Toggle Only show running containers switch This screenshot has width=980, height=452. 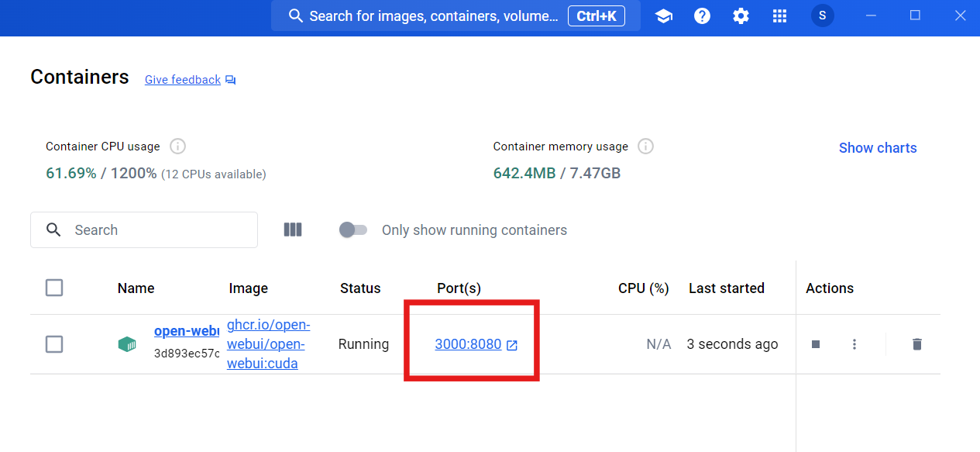point(353,230)
